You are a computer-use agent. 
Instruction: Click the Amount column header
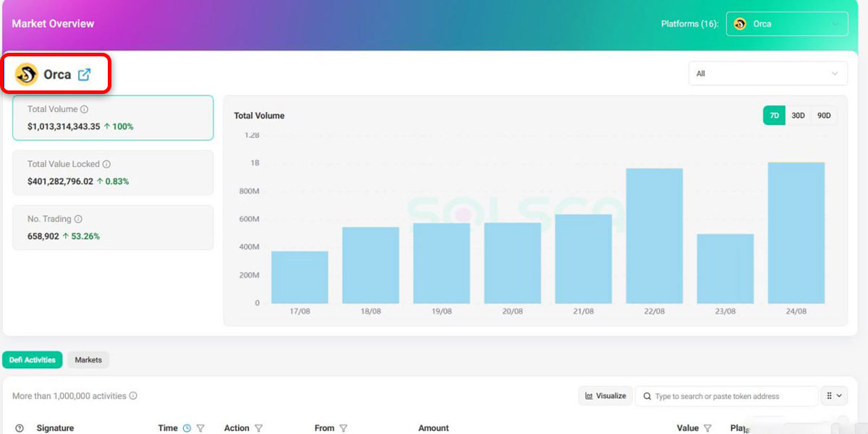point(433,428)
